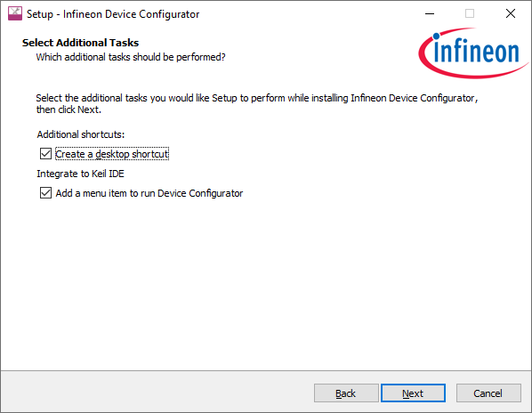Untick the desktop shortcut checkbox box
Viewport: 532px width, 413px height.
(x=45, y=154)
